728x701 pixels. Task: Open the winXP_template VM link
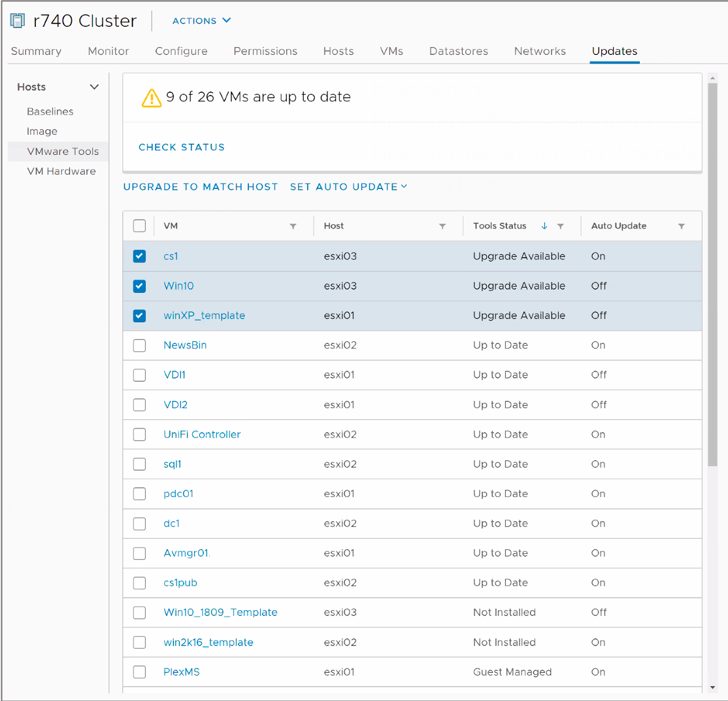coord(205,315)
